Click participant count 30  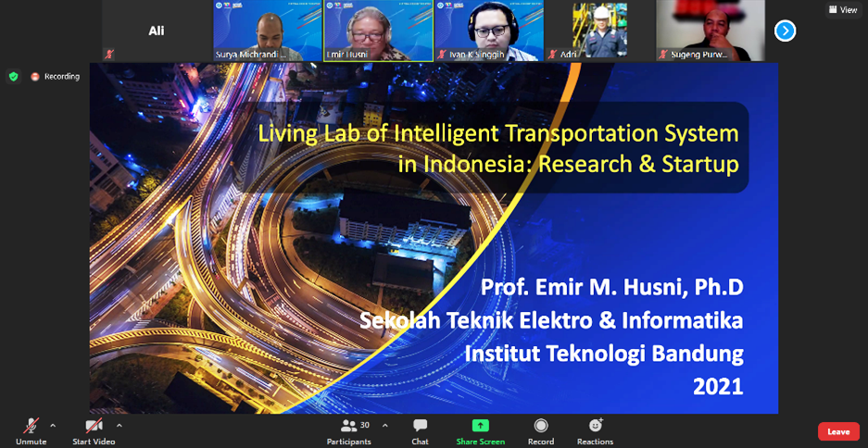(365, 426)
